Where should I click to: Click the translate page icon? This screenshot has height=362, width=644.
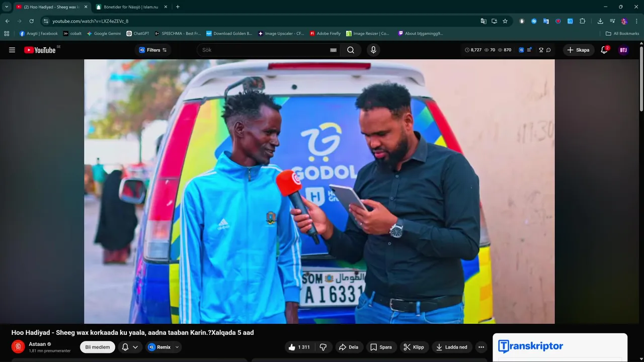click(x=484, y=21)
